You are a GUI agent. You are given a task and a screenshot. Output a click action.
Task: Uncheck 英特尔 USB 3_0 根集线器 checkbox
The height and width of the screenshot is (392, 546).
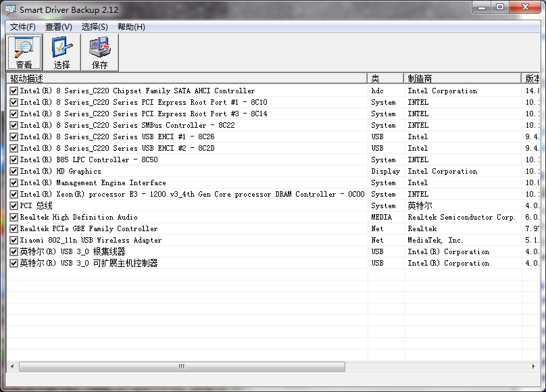(14, 251)
